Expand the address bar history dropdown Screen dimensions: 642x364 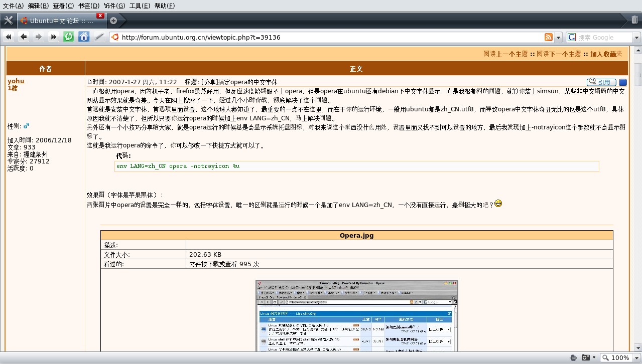click(x=558, y=37)
